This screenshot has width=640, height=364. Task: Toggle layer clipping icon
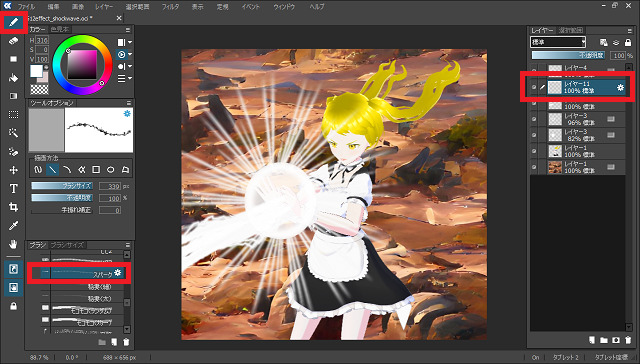coord(616,42)
